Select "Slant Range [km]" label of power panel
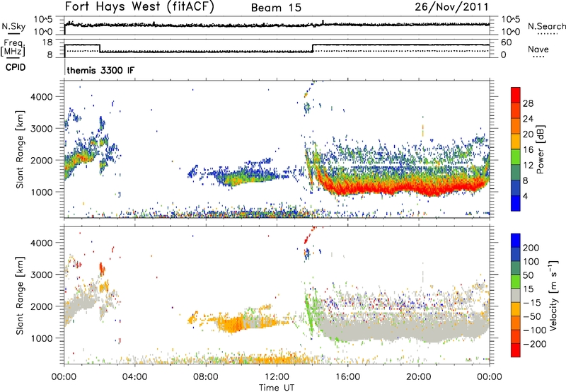Image resolution: width=566 pixels, height=392 pixels. click(x=20, y=149)
